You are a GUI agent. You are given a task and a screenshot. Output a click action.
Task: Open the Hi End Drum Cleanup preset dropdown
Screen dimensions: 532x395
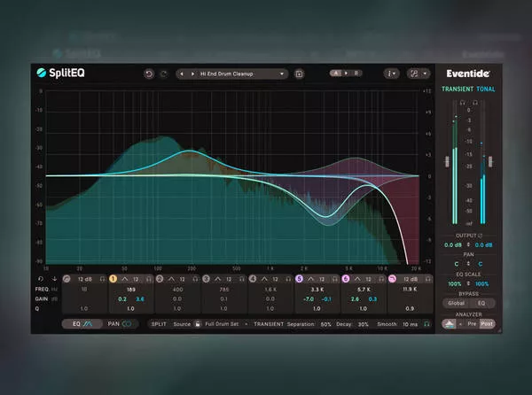click(x=232, y=74)
